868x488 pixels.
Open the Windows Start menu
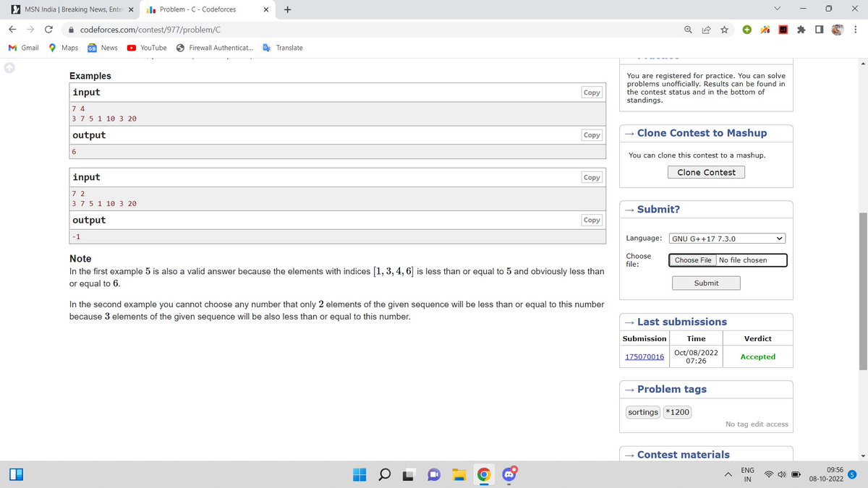(x=360, y=475)
